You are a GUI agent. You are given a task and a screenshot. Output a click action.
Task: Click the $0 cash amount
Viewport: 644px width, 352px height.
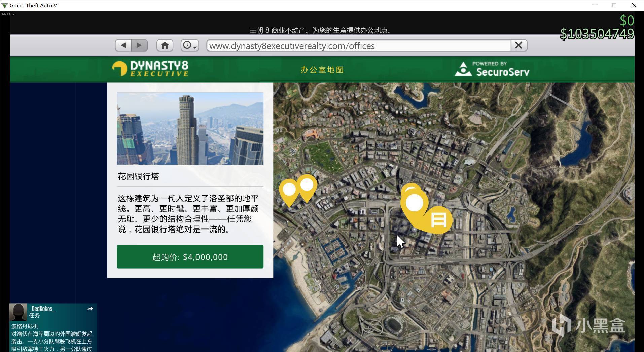click(627, 21)
